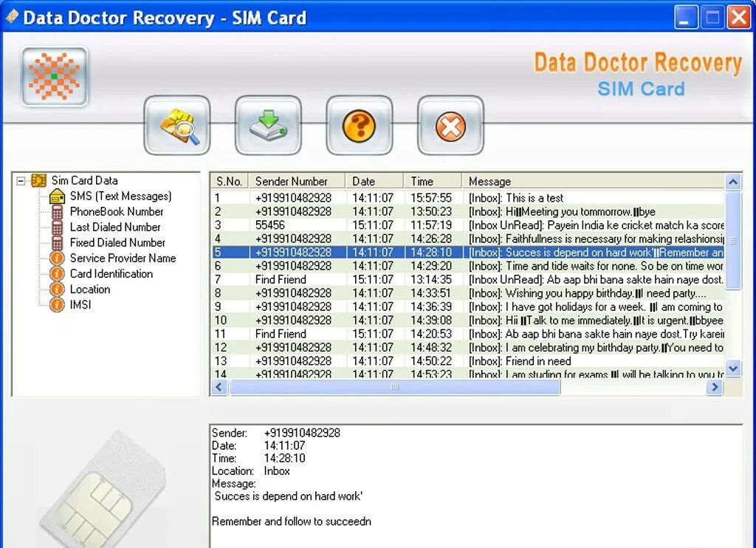Image resolution: width=756 pixels, height=548 pixels.
Task: Click the Card Identification info icon
Action: (x=57, y=273)
